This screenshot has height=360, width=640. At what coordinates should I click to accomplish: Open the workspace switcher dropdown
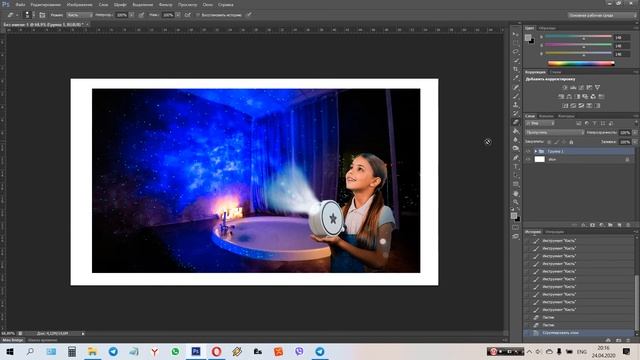[x=602, y=15]
